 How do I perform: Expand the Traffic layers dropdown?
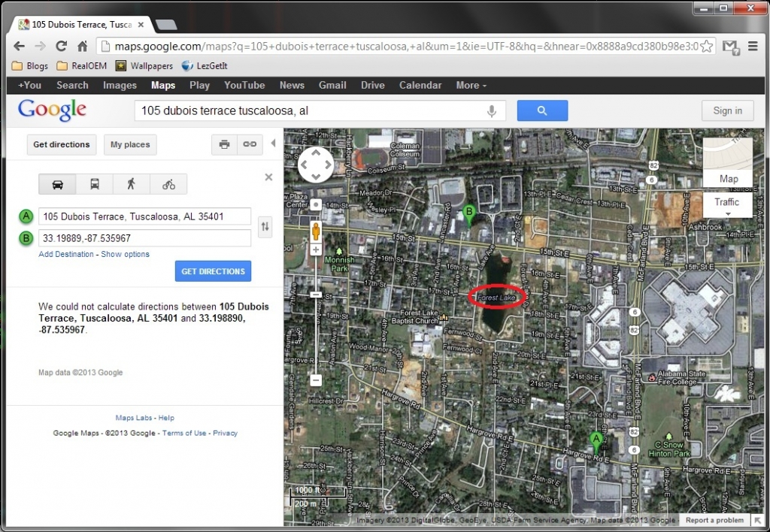tap(728, 204)
